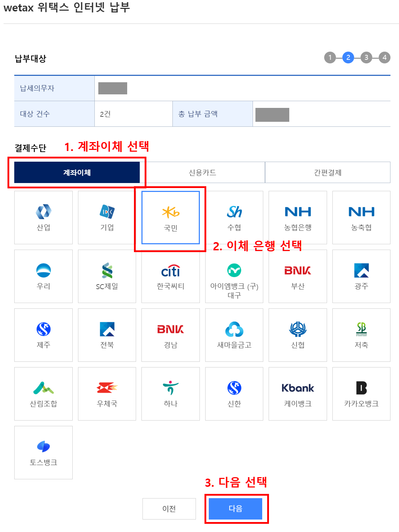Choose SC제일 bank
This screenshot has height=532, width=399.
pos(107,276)
